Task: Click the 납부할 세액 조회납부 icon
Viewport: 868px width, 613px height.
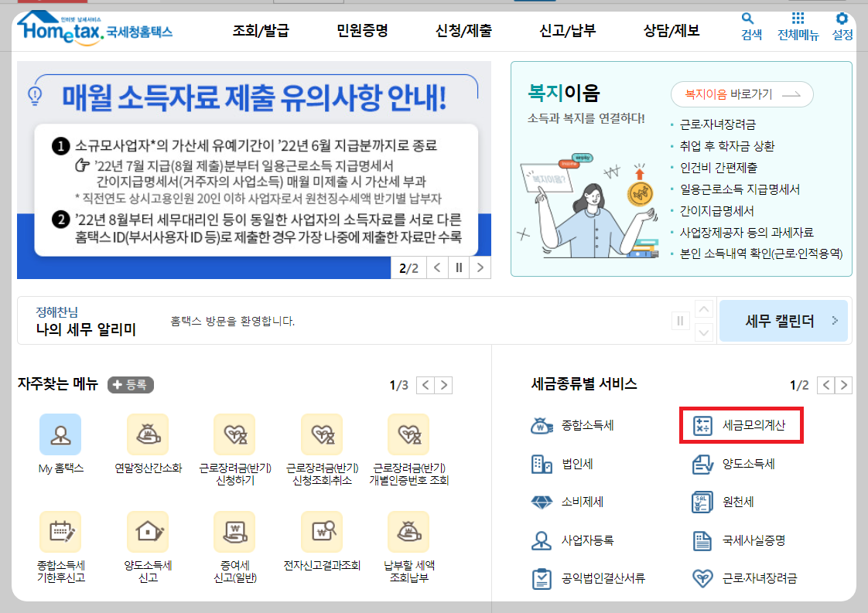Action: point(408,531)
